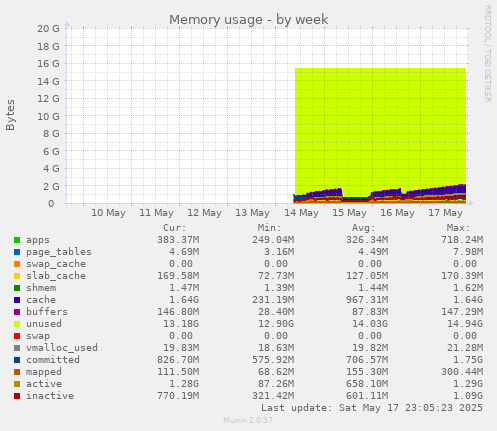Click the 'apps' legend label
Viewport: 497px width, 431px height.
pos(38,240)
